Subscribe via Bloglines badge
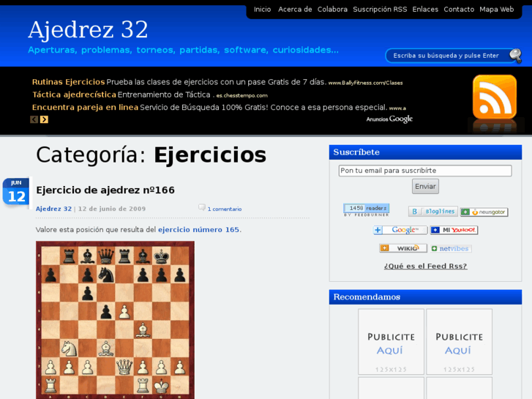 coord(433,212)
